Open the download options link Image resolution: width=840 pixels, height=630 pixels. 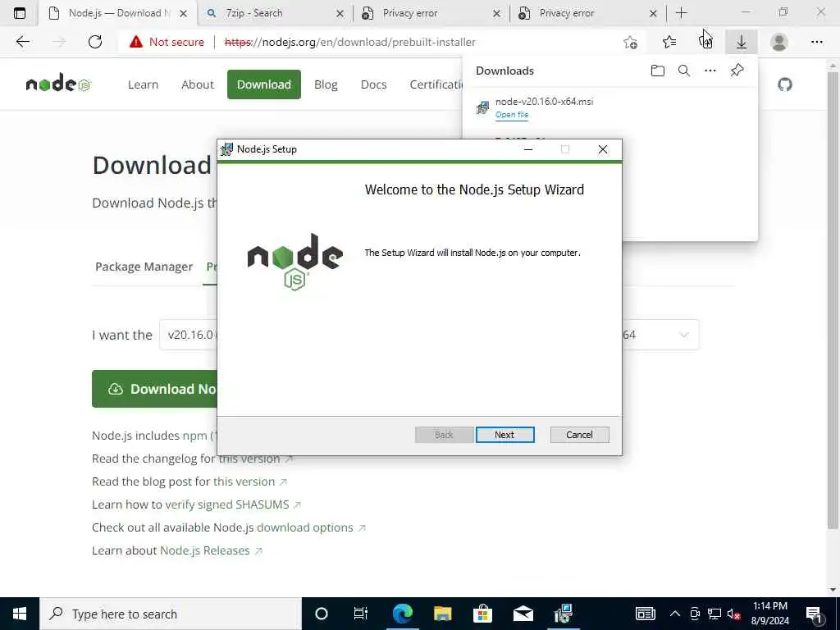(x=311, y=527)
